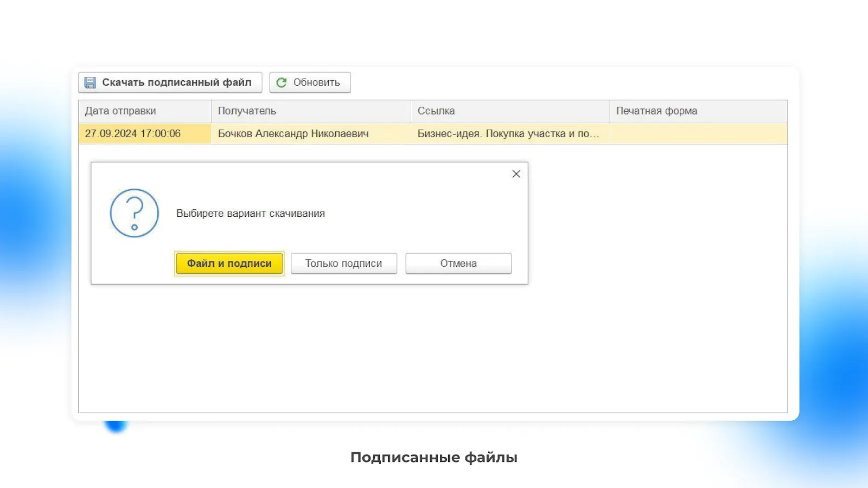Screen dimensions: 868x488
Task: Close the download variant dialog
Action: pos(516,174)
